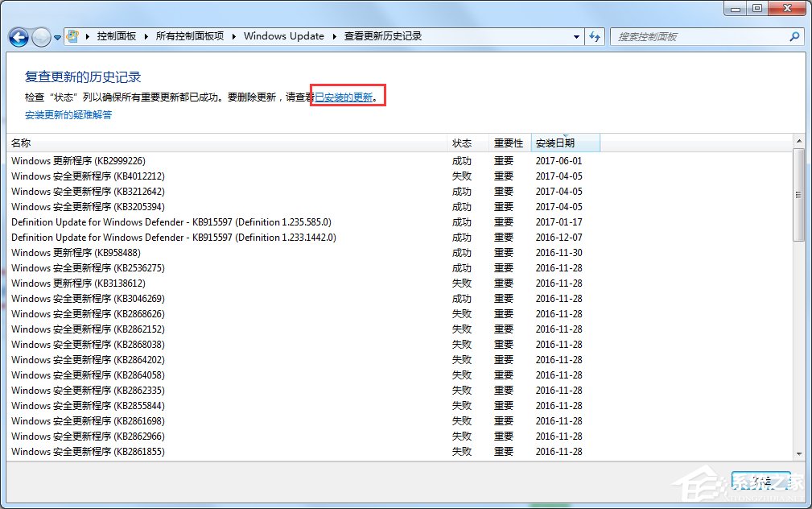Screen dimensions: 812x509
Task: Click the forward navigation arrow
Action: click(40, 36)
